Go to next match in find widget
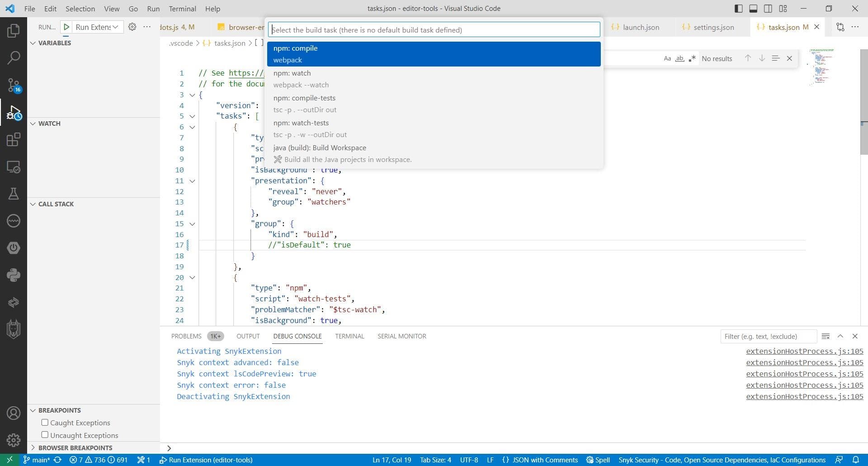This screenshot has width=868, height=466. click(x=762, y=58)
